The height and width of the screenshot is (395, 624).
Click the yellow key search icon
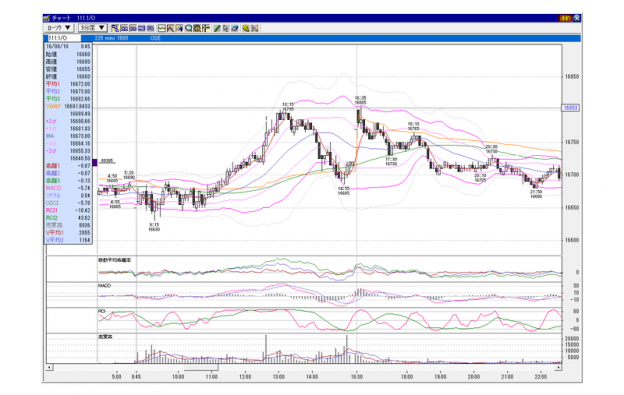[246, 28]
